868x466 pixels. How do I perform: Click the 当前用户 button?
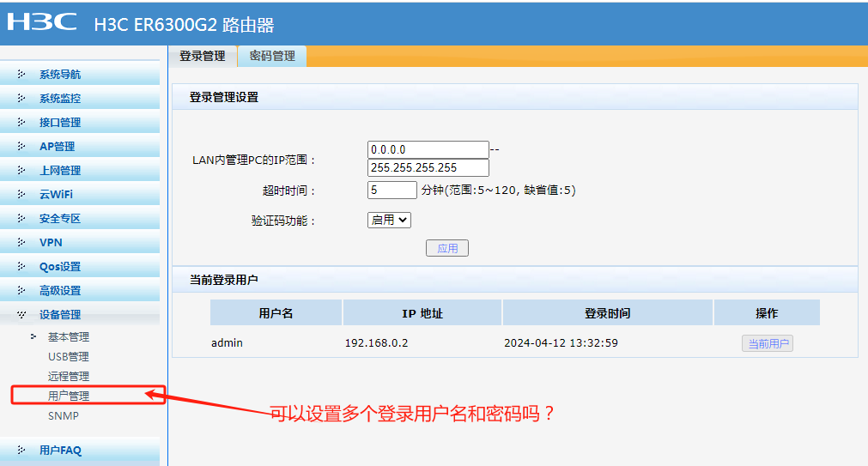point(768,343)
